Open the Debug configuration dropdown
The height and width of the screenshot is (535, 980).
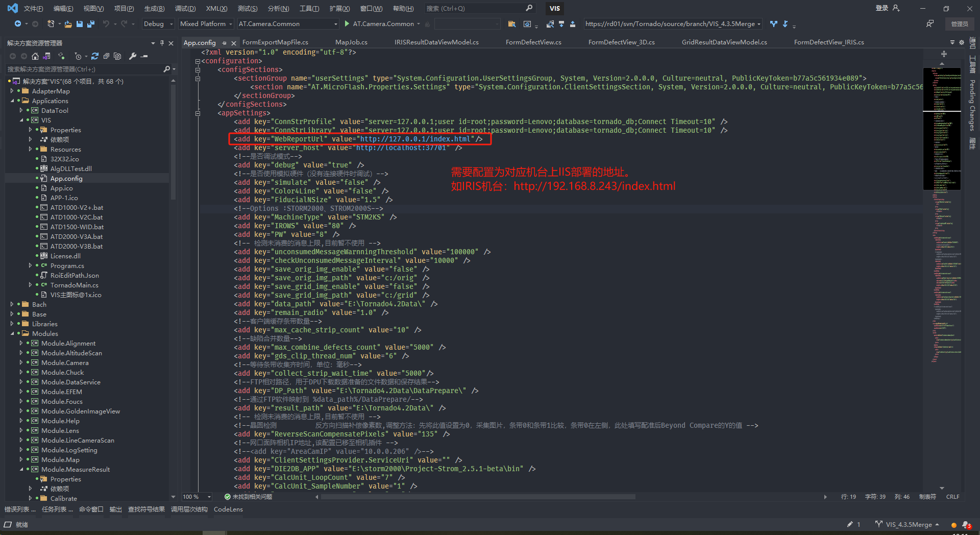158,23
